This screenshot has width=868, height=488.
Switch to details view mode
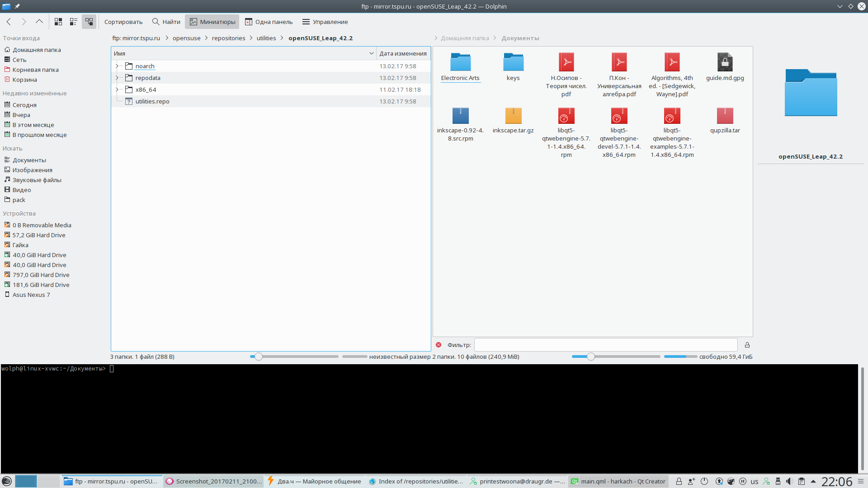pos(89,22)
